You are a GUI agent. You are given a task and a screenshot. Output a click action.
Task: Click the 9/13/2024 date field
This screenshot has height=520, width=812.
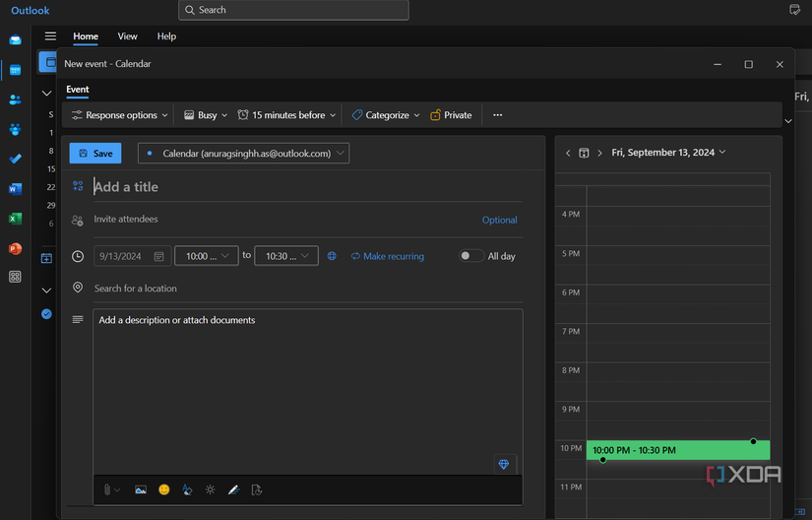132,256
